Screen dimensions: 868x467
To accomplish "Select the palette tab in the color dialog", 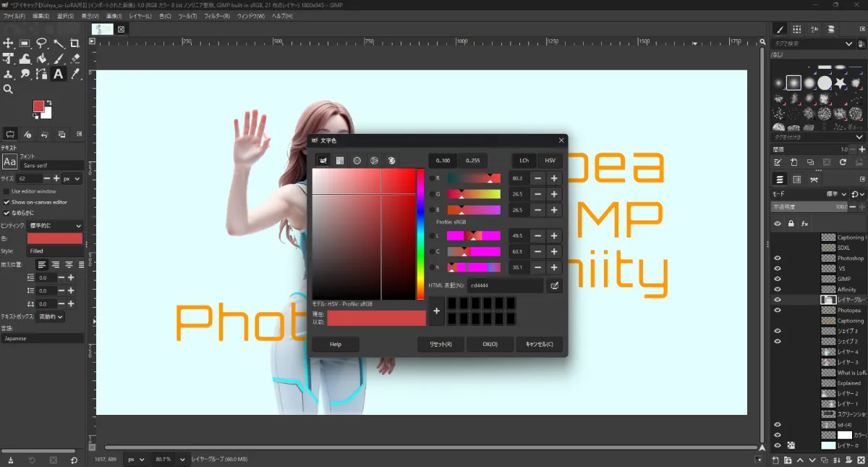I will click(391, 161).
